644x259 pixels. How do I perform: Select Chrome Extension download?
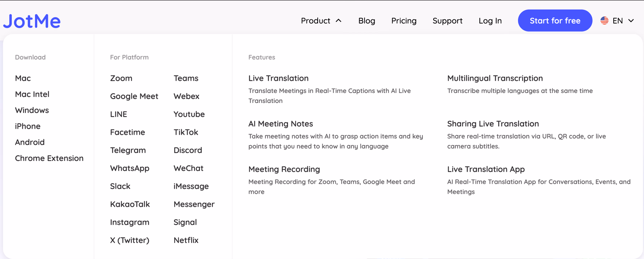(x=49, y=158)
